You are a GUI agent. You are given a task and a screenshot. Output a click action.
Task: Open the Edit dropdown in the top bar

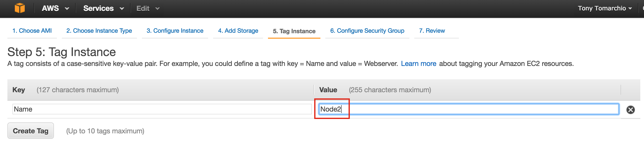(148, 8)
